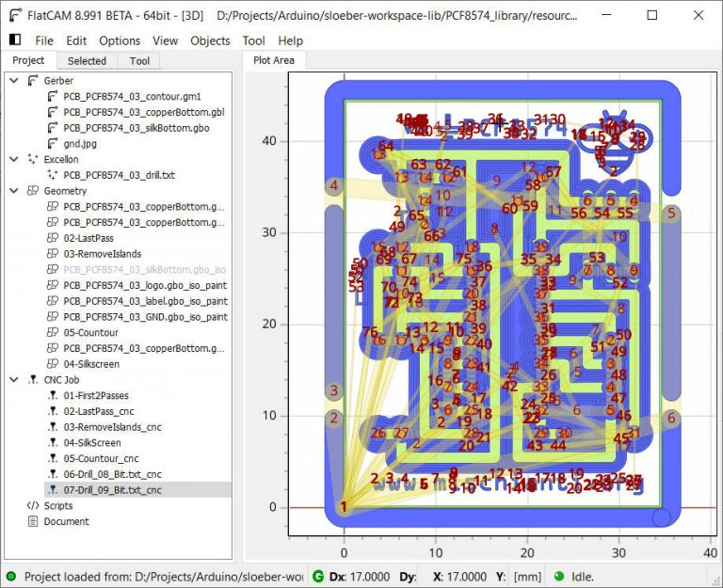Collapse the CNC Job group

coord(14,379)
